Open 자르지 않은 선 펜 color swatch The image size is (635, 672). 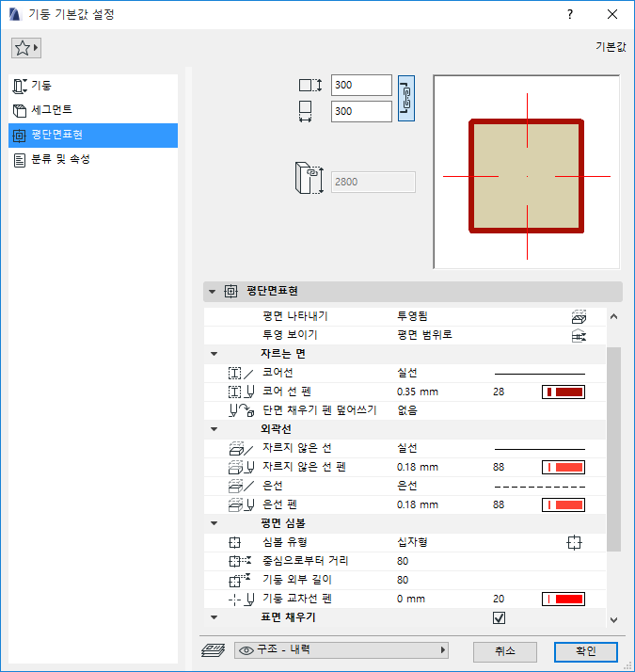click(x=564, y=467)
